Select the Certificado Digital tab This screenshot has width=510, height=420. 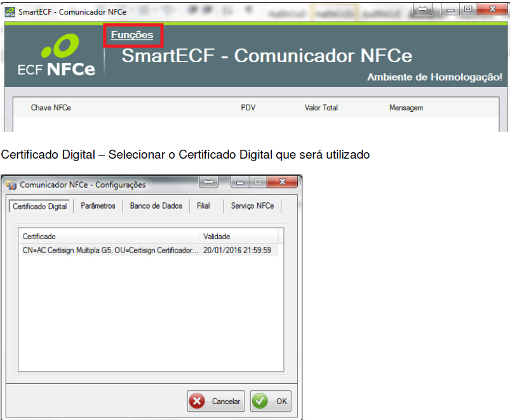(x=39, y=206)
